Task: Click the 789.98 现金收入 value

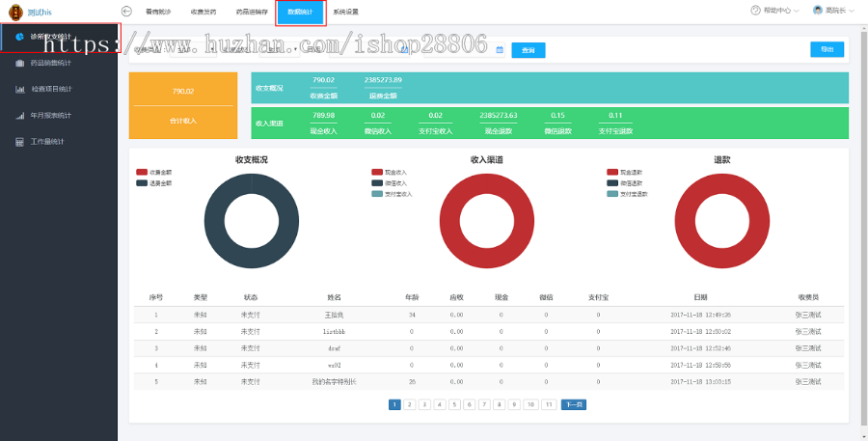Action: pos(323,115)
